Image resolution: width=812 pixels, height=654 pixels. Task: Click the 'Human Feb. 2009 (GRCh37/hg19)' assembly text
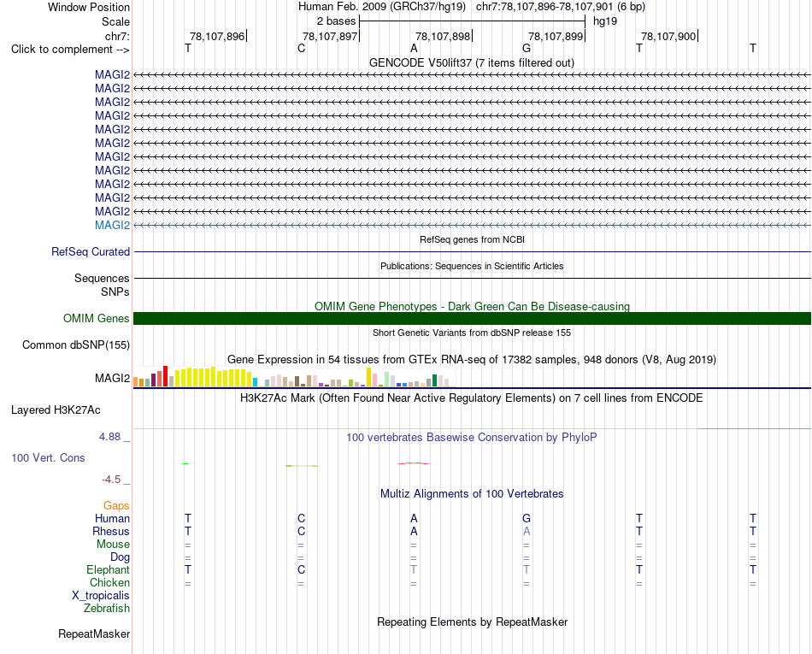[382, 7]
